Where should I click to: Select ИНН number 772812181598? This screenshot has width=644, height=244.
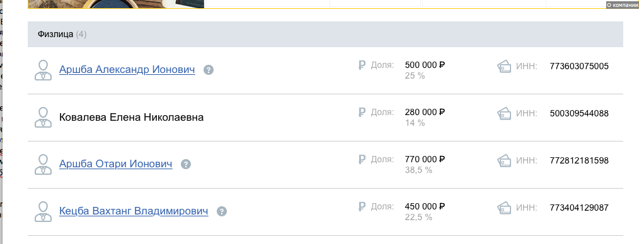point(579,160)
